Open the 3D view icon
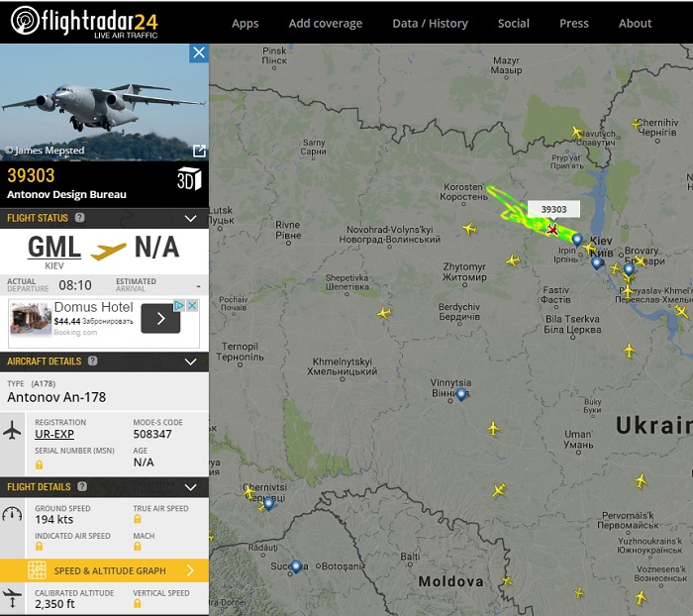Viewport: 693px width, 616px height. point(189,178)
